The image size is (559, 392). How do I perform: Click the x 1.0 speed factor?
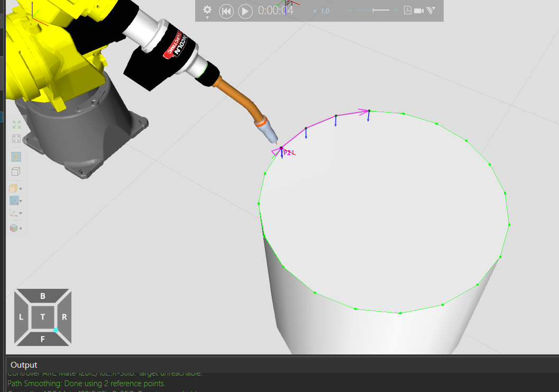coord(321,11)
